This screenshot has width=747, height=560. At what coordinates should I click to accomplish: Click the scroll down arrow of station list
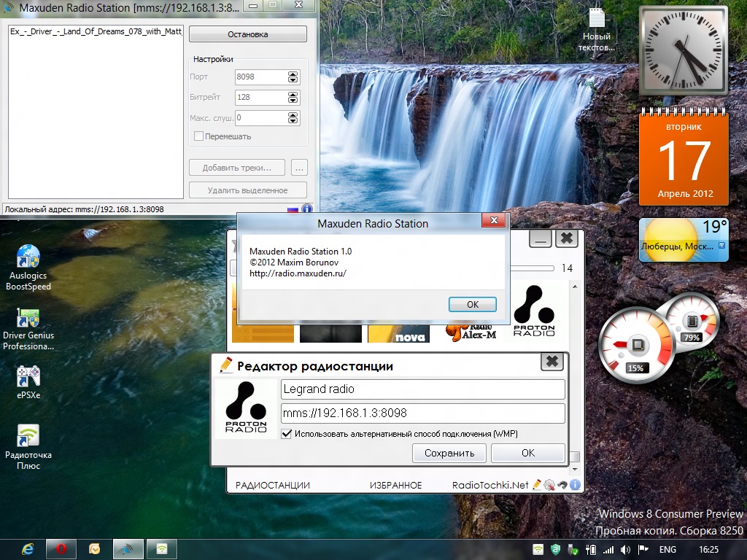click(575, 470)
